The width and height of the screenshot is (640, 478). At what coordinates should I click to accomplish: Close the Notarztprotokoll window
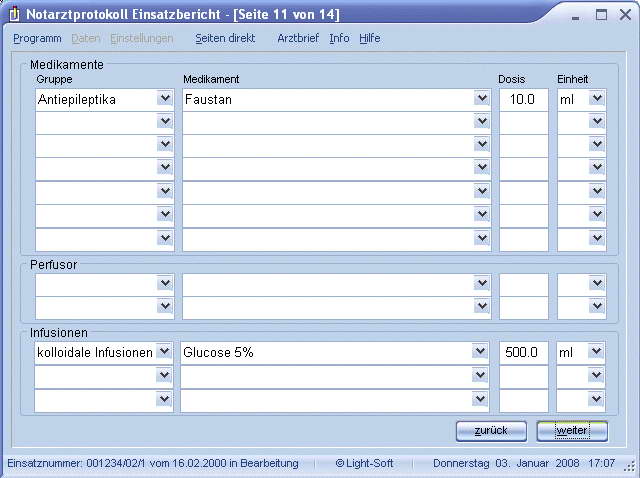click(x=625, y=15)
